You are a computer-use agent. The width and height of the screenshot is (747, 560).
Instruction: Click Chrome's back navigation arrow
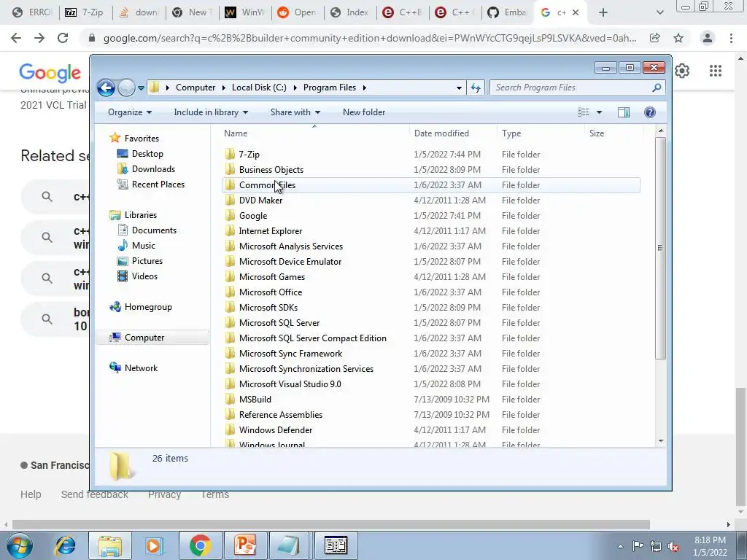tap(16, 38)
